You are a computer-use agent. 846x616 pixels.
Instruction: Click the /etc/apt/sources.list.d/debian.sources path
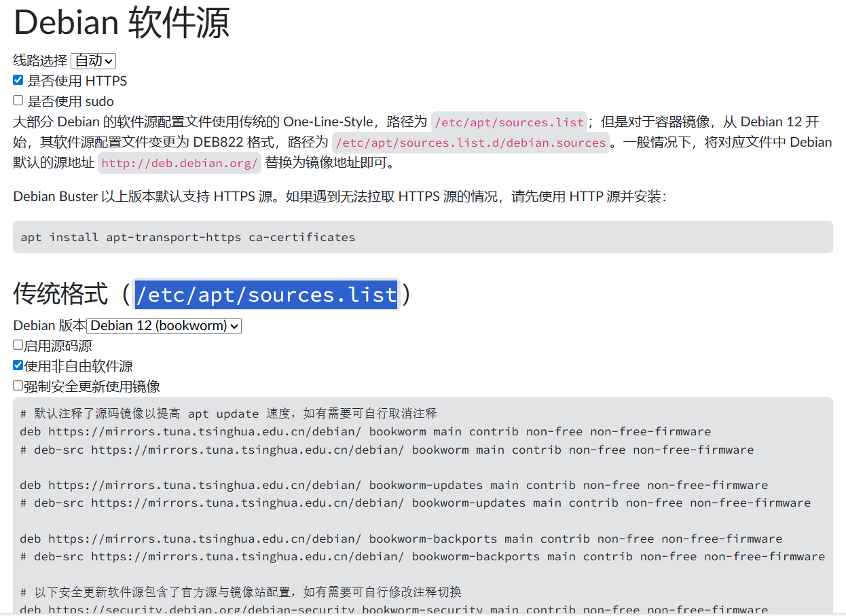(471, 143)
